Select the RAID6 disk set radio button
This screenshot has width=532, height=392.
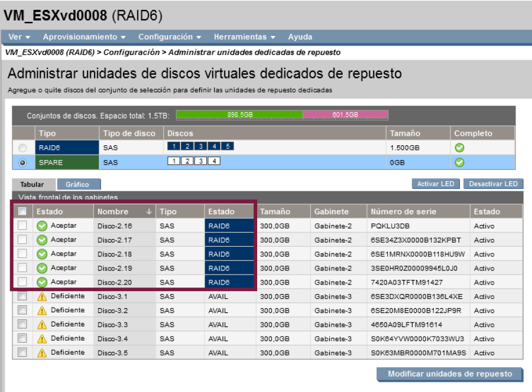tap(24, 148)
